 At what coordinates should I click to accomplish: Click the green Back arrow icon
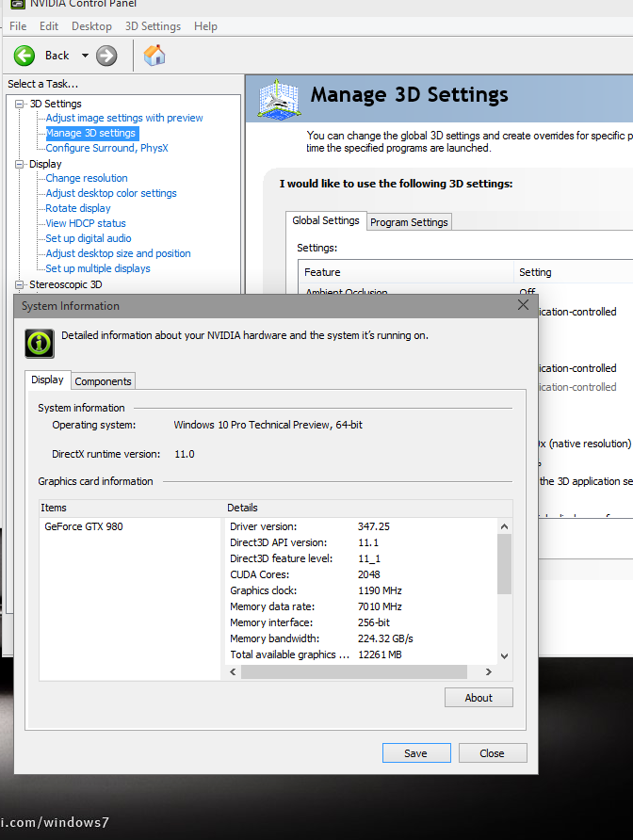click(x=24, y=56)
